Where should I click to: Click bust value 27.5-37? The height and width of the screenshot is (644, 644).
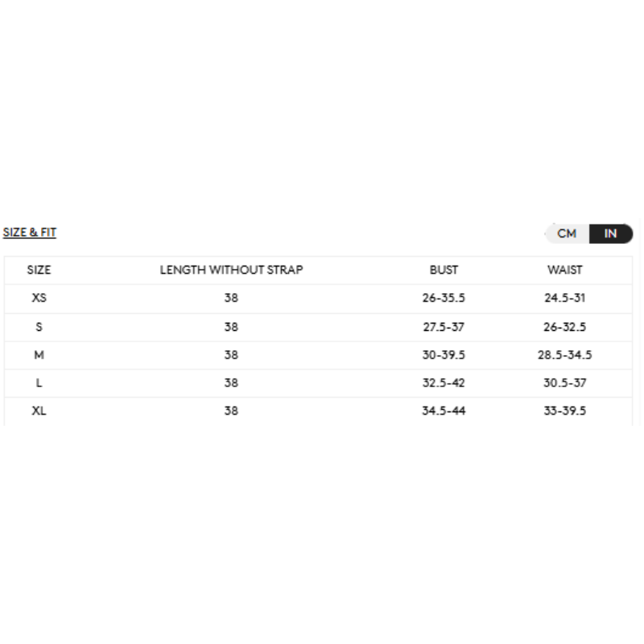[x=444, y=327]
